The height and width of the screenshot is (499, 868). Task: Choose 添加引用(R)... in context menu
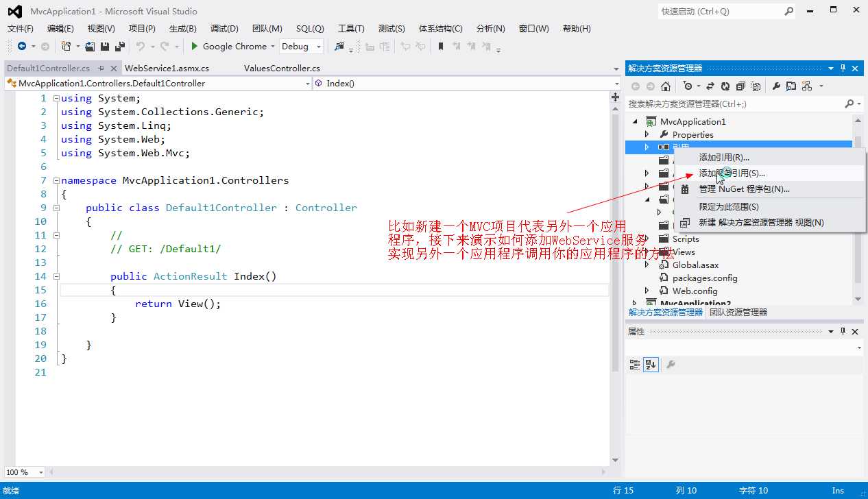(724, 158)
